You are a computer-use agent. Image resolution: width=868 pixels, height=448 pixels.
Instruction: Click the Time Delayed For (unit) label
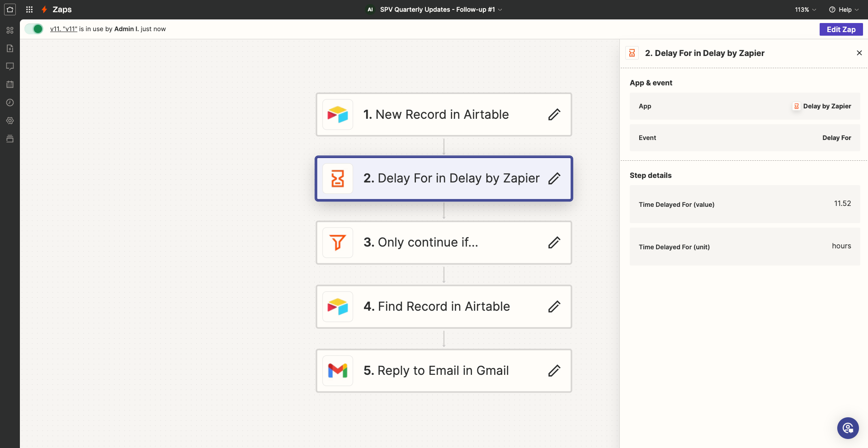[674, 247]
